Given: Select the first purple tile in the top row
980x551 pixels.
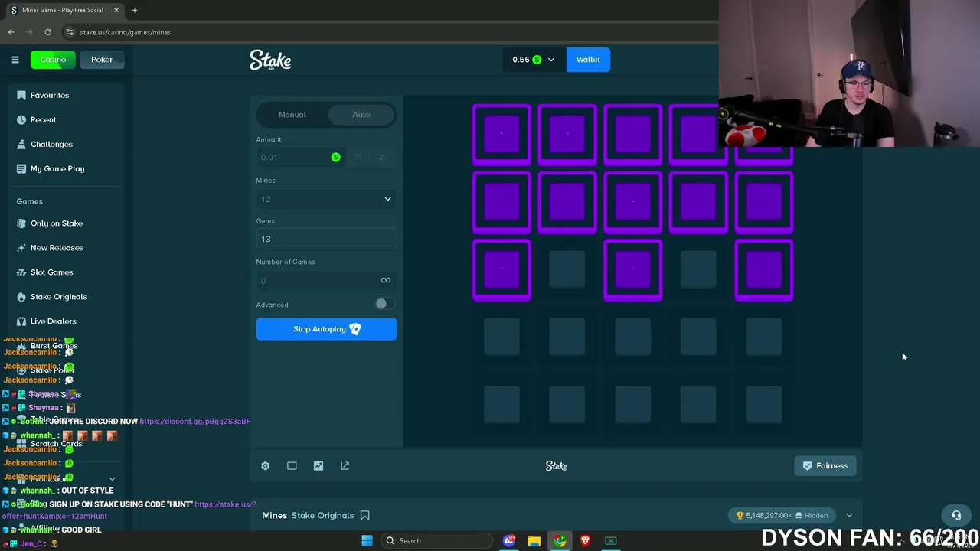Looking at the screenshot, I should click(501, 135).
